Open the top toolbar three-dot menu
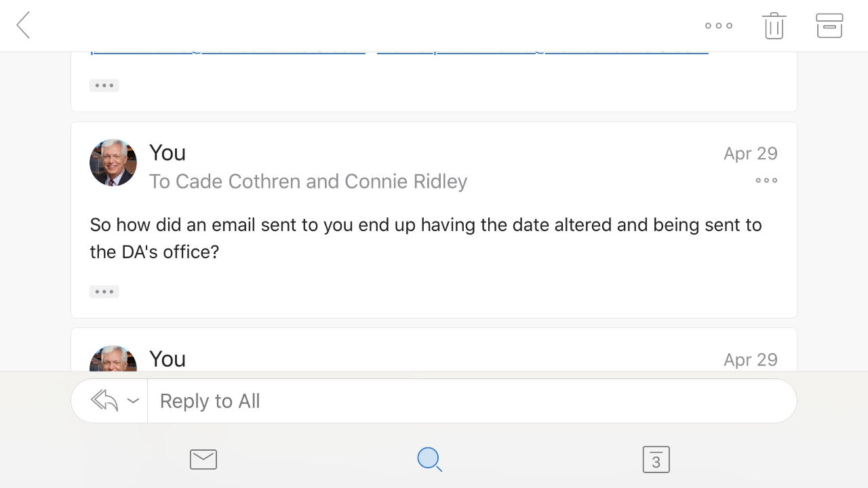The width and height of the screenshot is (868, 488). pyautogui.click(x=719, y=26)
